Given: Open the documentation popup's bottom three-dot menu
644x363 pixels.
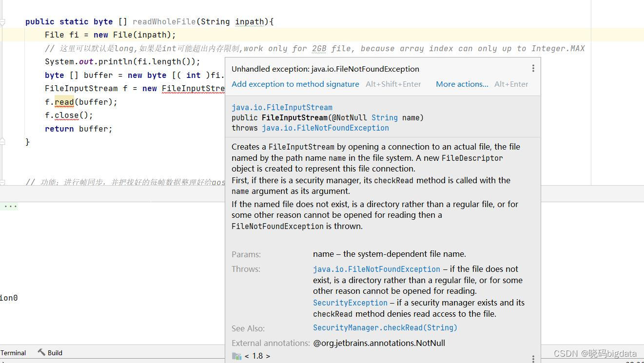Looking at the screenshot, I should click(533, 359).
